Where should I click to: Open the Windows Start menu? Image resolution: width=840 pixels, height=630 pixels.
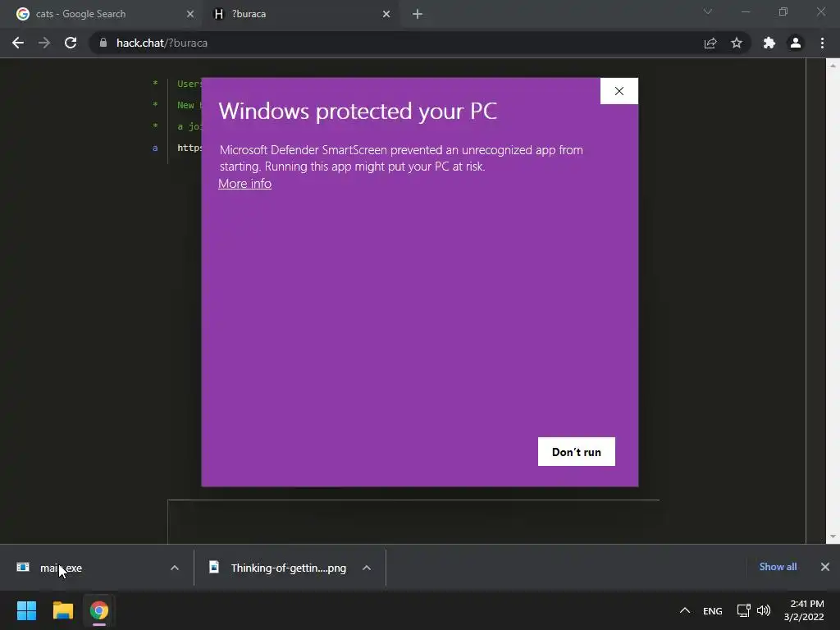[x=26, y=610]
